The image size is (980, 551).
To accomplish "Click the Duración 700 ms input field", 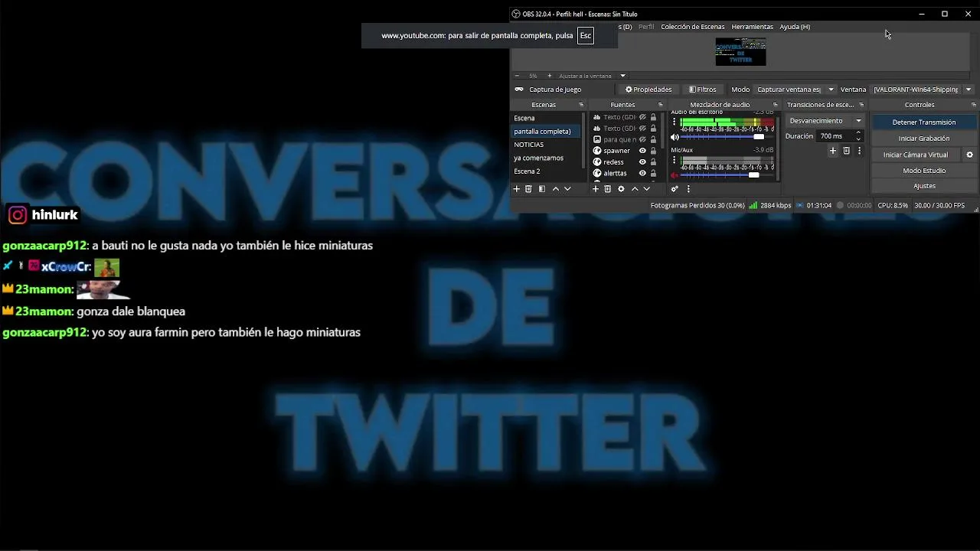I will [835, 136].
